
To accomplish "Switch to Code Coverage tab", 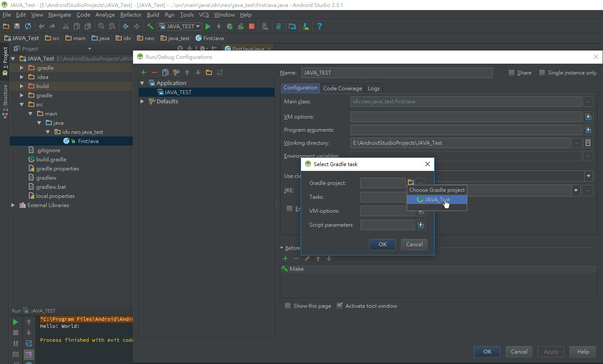I will coord(343,88).
